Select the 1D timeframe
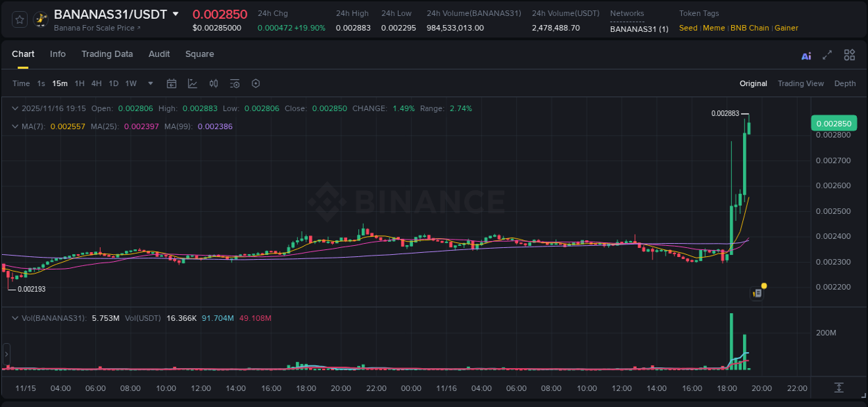The image size is (868, 407). click(113, 83)
